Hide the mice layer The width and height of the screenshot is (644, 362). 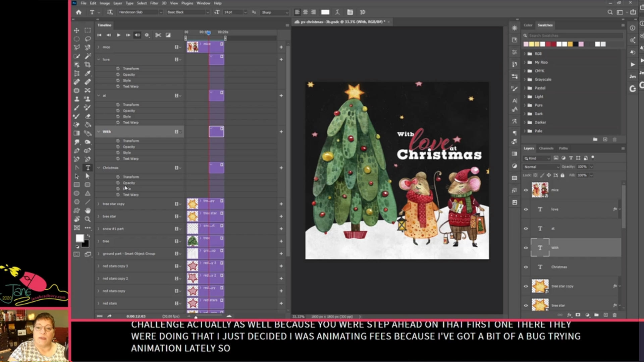pyautogui.click(x=526, y=190)
